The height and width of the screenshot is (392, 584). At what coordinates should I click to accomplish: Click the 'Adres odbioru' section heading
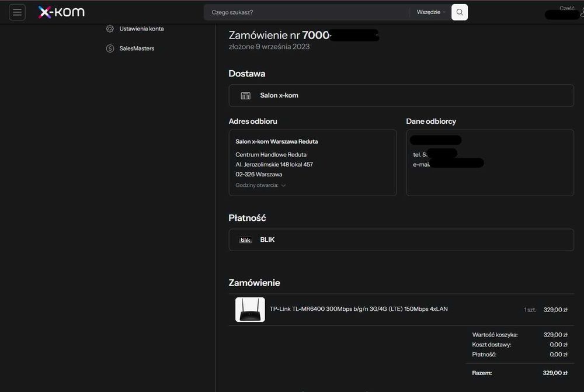point(253,122)
